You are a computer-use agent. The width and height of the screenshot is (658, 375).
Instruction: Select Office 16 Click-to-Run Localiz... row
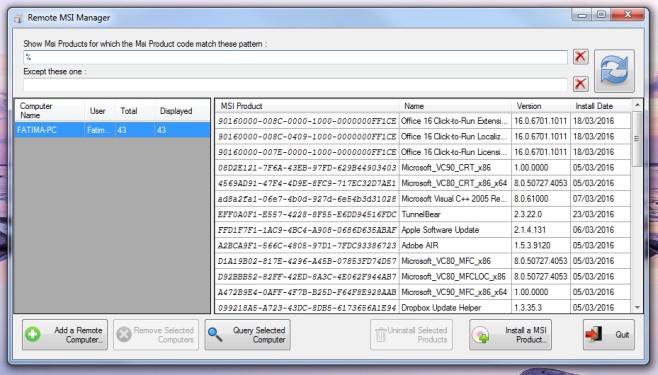tap(423, 136)
